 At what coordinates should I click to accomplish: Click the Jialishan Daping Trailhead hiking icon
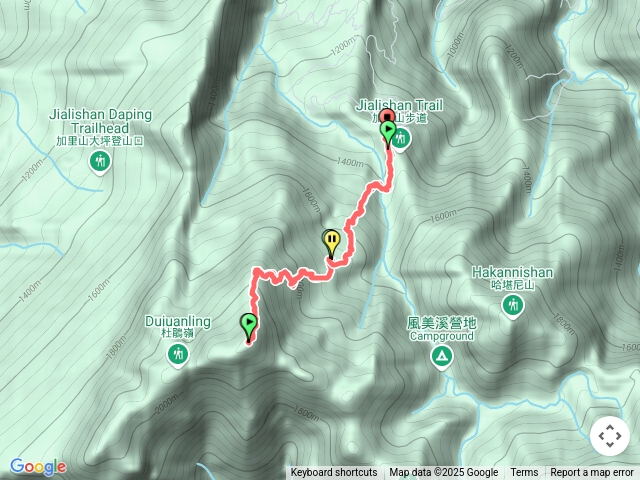(100, 162)
